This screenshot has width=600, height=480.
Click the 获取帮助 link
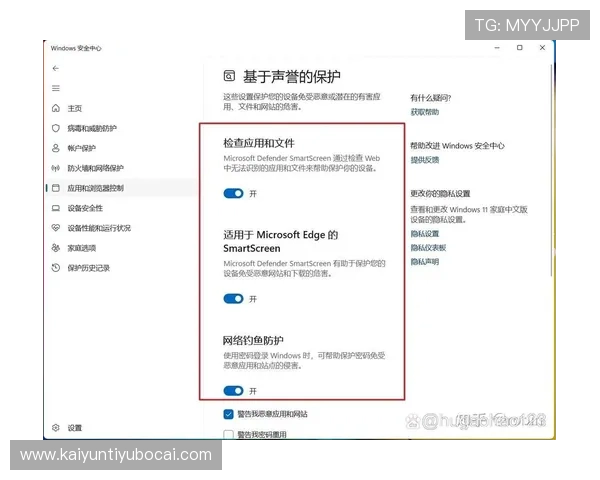point(425,112)
